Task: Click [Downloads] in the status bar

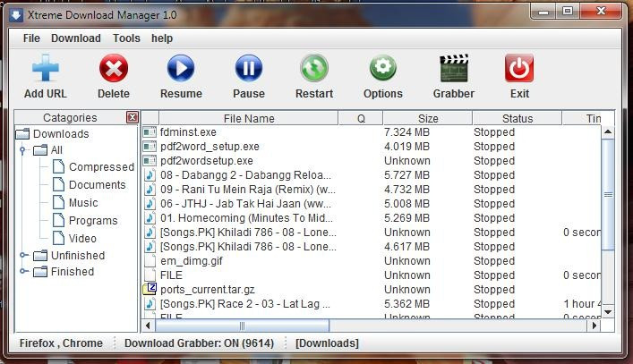Action: (x=327, y=343)
